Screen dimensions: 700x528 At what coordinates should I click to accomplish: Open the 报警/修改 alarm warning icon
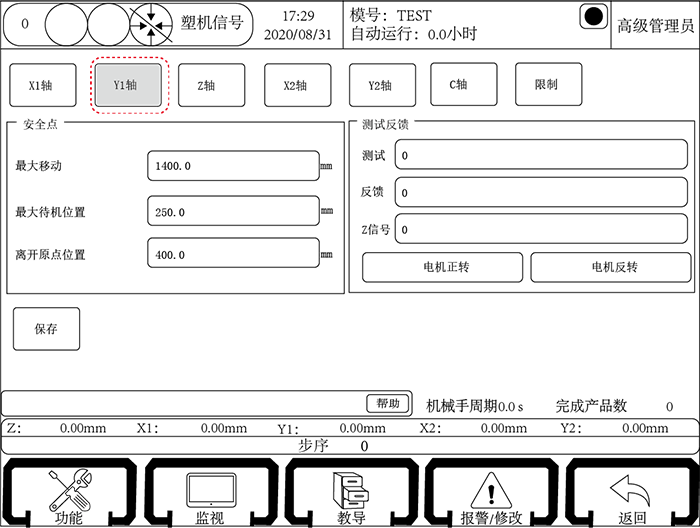point(490,490)
